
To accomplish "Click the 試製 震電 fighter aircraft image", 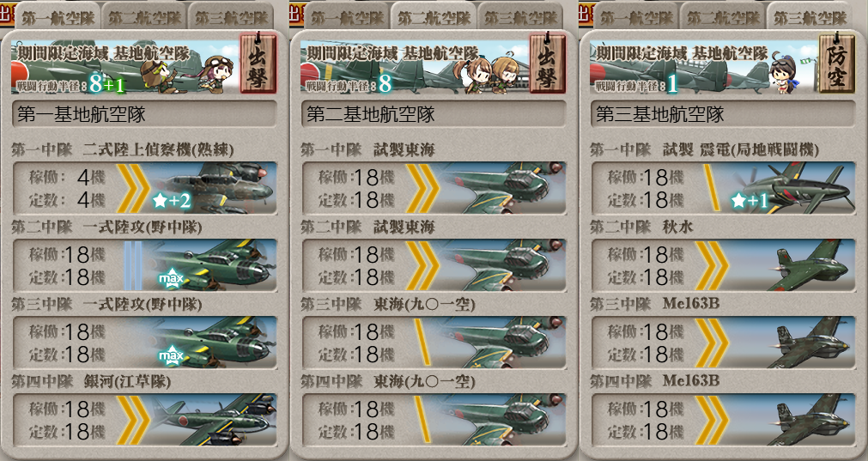I will click(792, 188).
